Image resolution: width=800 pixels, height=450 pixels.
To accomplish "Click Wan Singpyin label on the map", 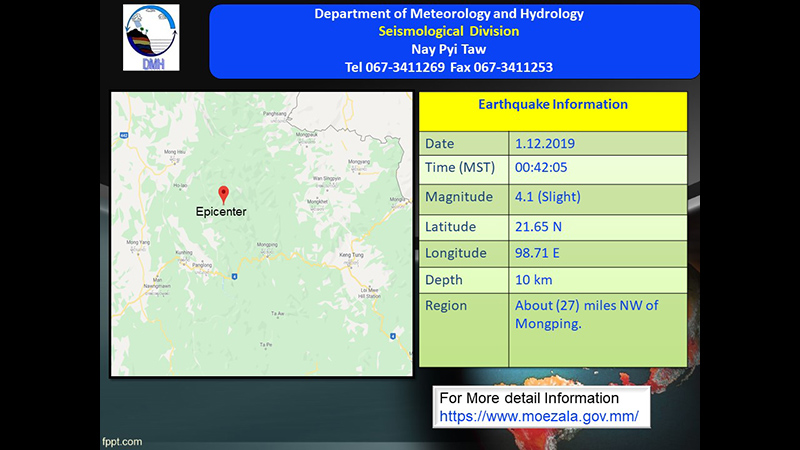I will tap(327, 181).
